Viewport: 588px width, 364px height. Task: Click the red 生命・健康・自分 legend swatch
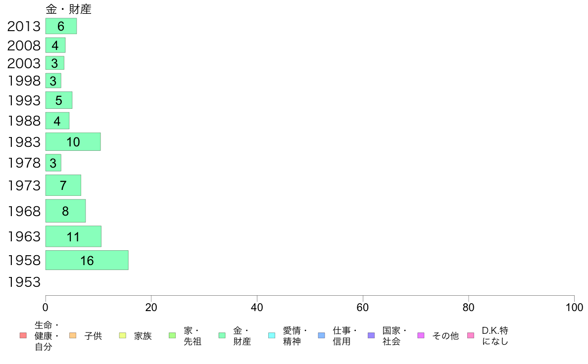pyautogui.click(x=23, y=335)
